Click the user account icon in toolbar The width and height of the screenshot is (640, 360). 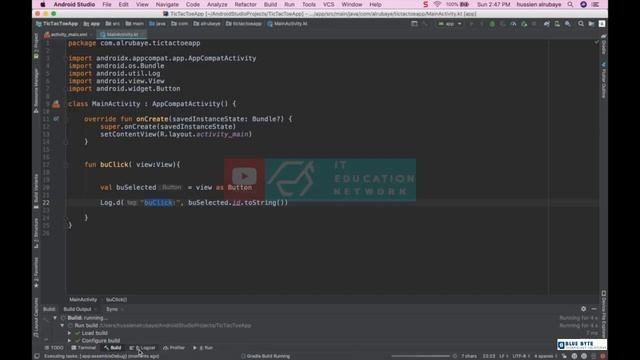(602, 24)
